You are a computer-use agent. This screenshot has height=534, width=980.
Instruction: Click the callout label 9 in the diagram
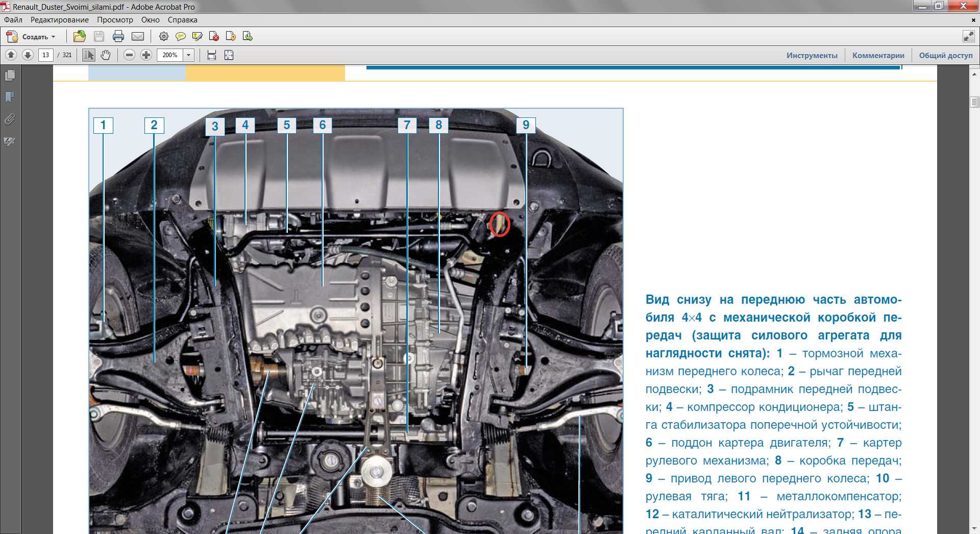(x=526, y=125)
